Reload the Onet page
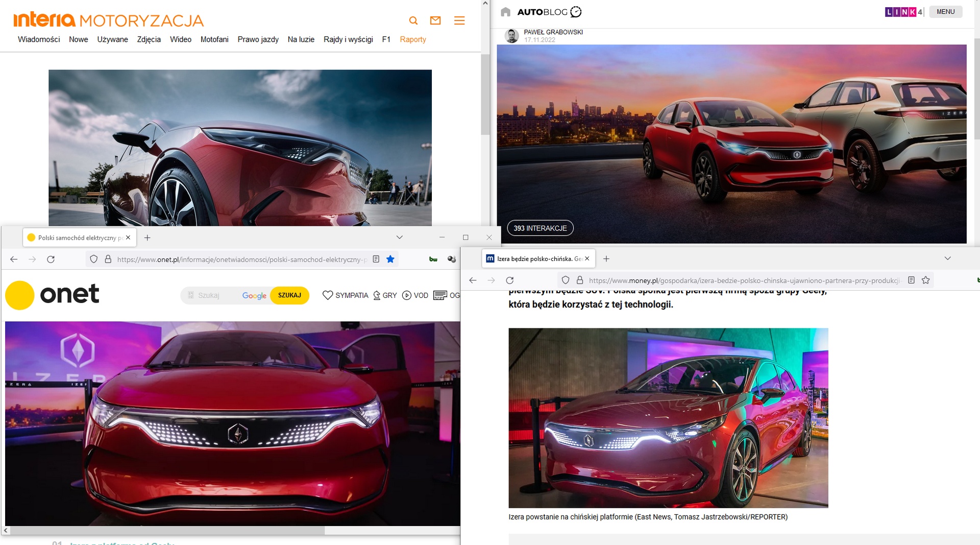 point(51,259)
